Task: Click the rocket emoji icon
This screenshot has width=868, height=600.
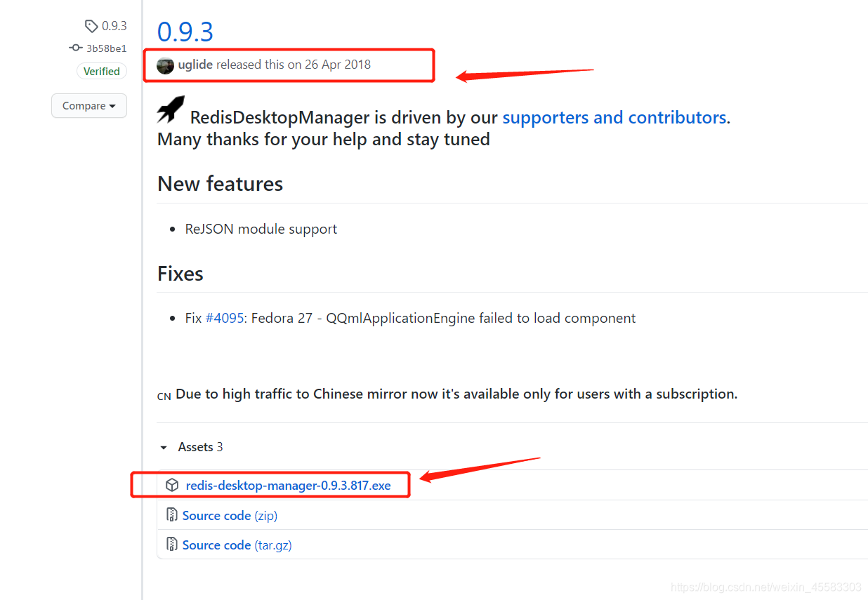Action: coord(171,110)
